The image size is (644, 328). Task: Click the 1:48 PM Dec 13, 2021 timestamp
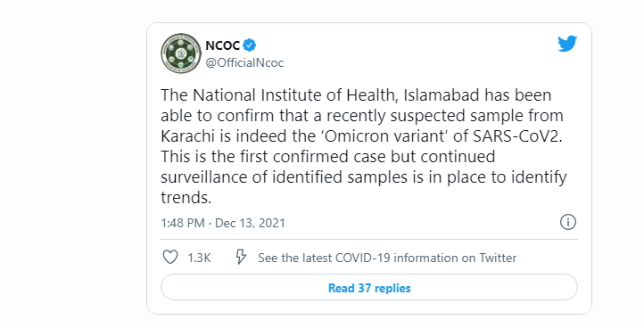point(223,223)
